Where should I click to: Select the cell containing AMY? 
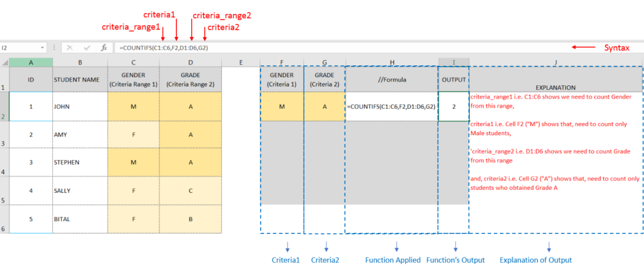80,134
